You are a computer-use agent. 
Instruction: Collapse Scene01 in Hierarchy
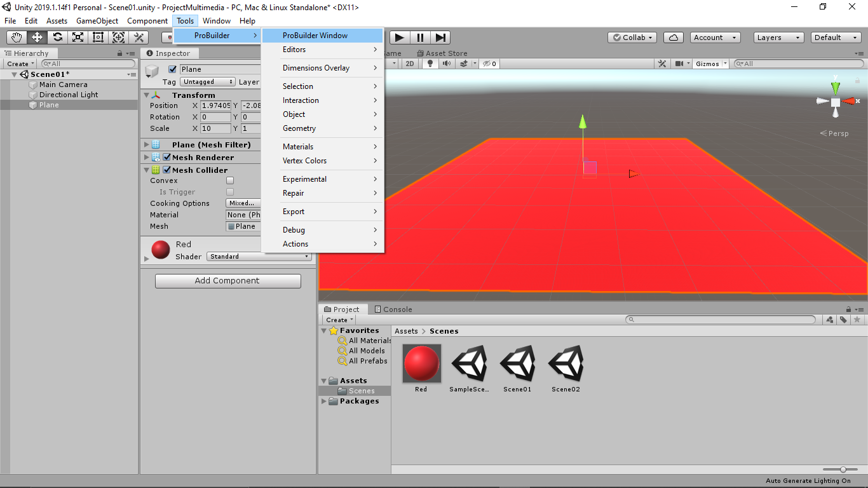coord(15,74)
